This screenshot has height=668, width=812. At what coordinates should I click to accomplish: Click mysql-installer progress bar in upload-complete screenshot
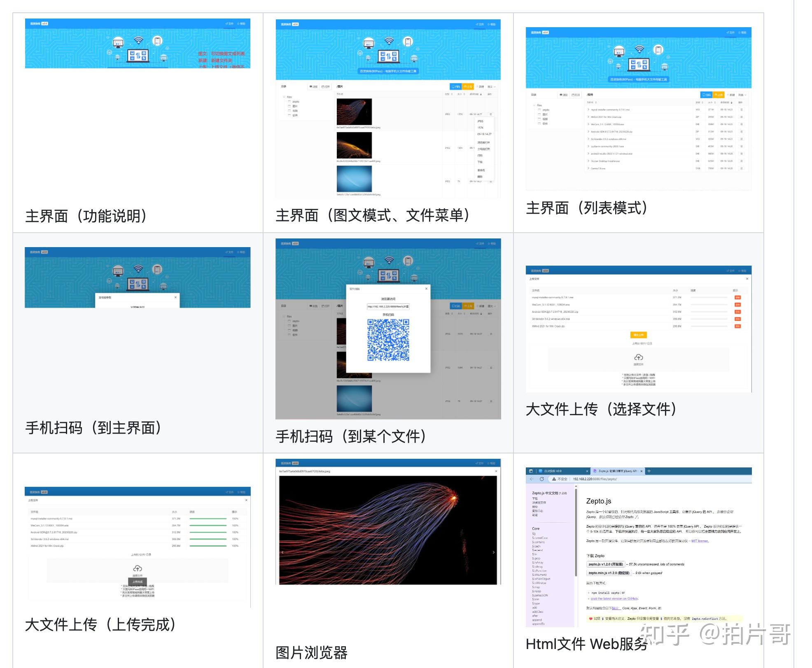coord(208,519)
